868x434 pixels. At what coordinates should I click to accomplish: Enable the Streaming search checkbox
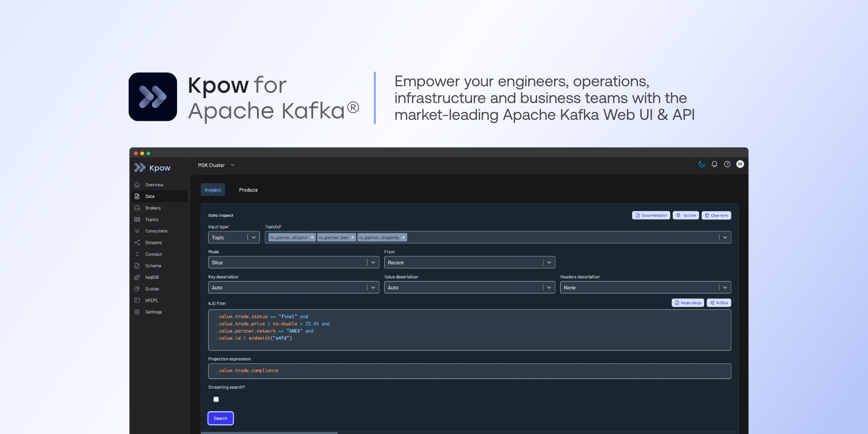(216, 399)
